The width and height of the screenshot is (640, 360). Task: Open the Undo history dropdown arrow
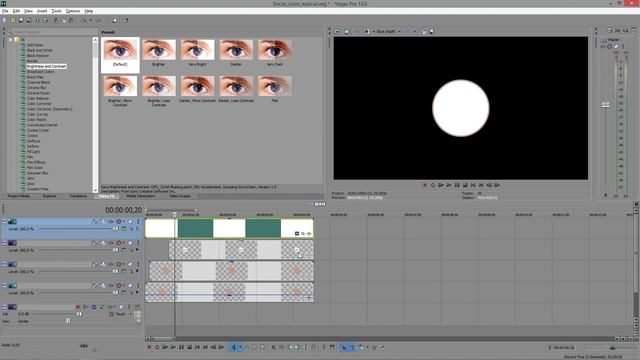pos(91,20)
